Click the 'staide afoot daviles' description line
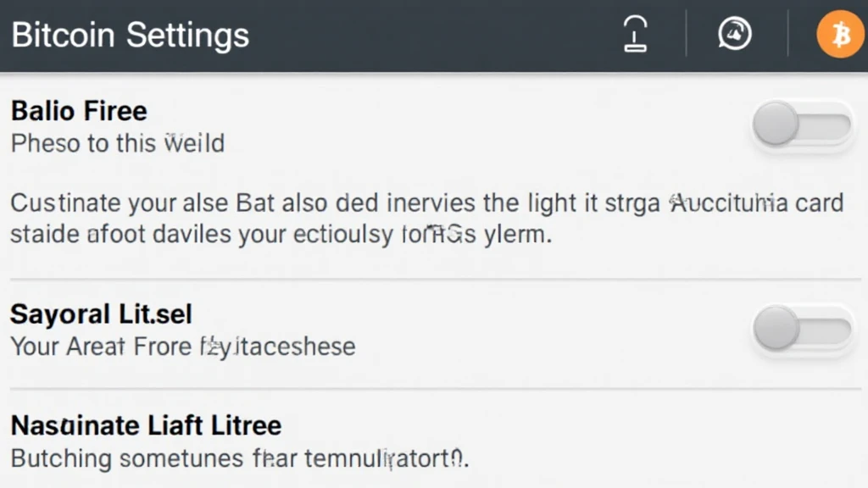Viewport: 868px width, 488px height. (x=280, y=234)
